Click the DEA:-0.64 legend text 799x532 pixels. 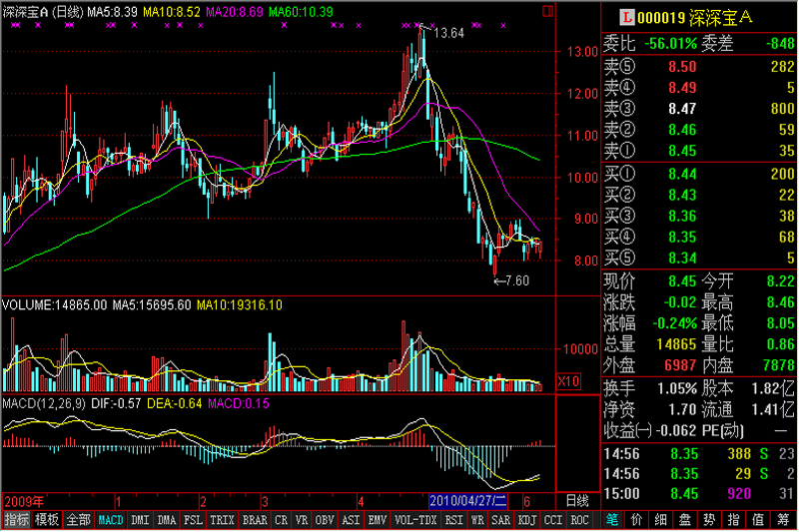(x=174, y=403)
